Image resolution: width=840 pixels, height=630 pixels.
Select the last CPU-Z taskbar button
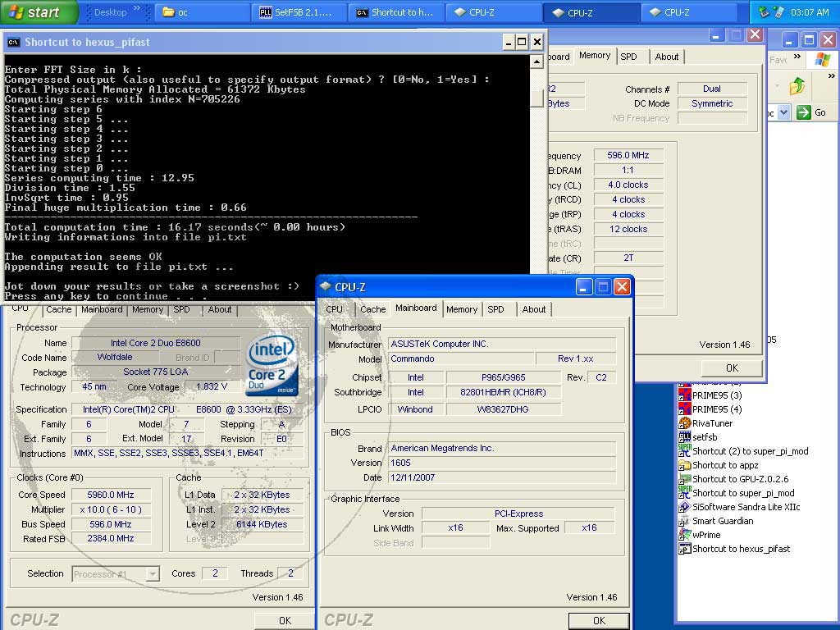click(689, 12)
